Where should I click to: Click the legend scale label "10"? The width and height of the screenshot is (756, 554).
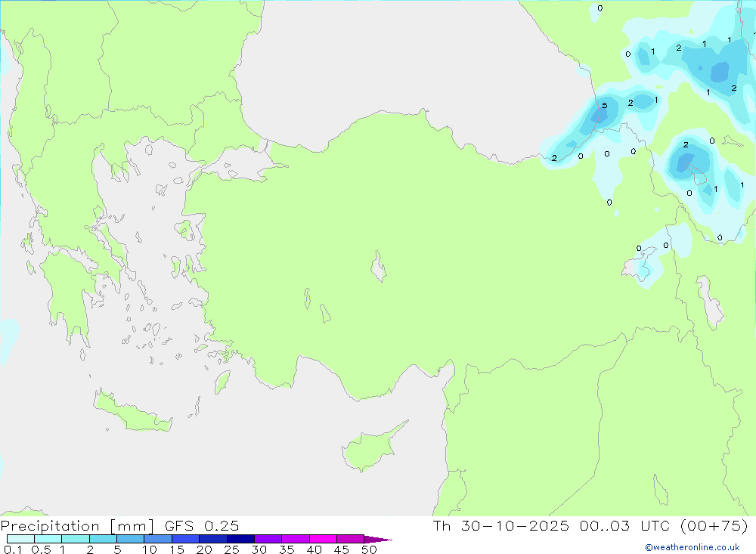point(150,549)
